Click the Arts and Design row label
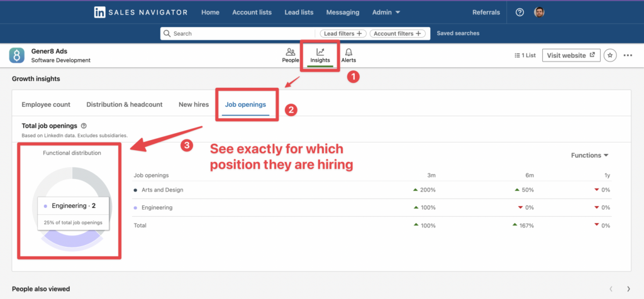 coord(162,190)
